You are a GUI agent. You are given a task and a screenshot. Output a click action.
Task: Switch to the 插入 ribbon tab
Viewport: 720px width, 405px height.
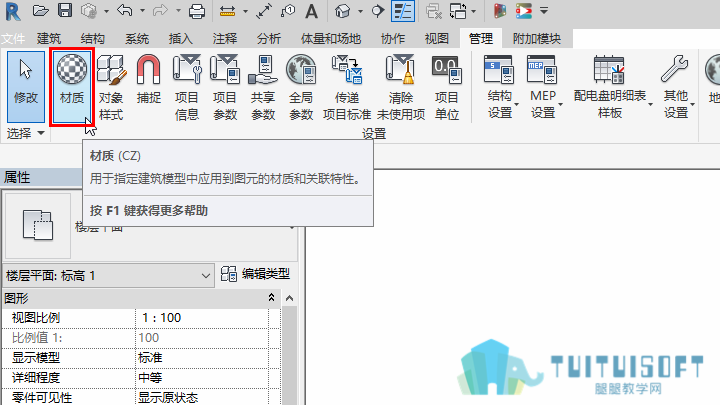click(x=180, y=39)
